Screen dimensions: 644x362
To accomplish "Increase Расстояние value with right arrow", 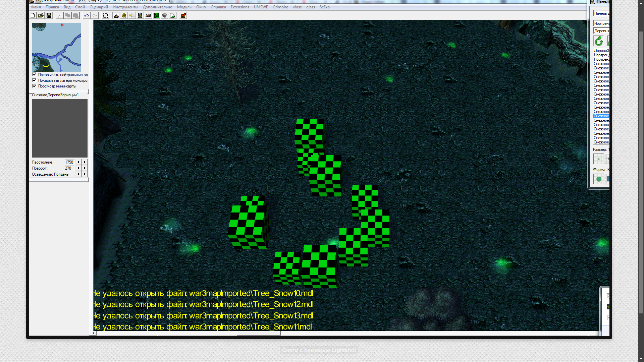I will tap(85, 162).
